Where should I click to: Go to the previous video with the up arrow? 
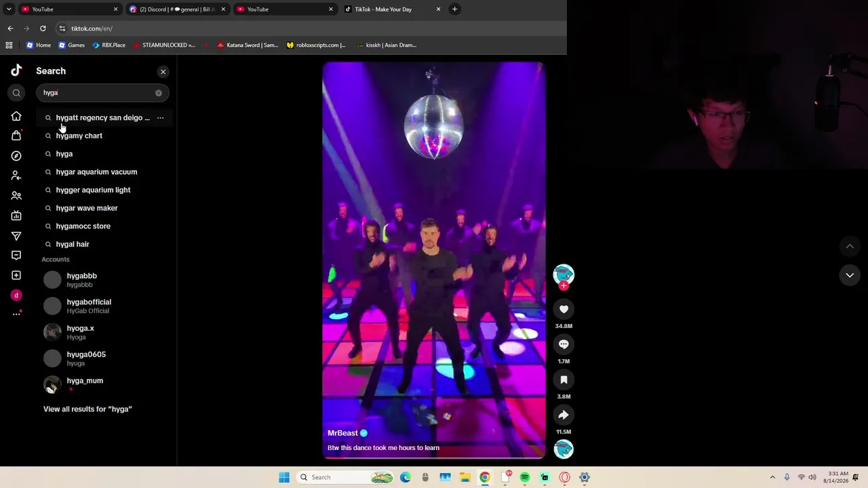[850, 246]
